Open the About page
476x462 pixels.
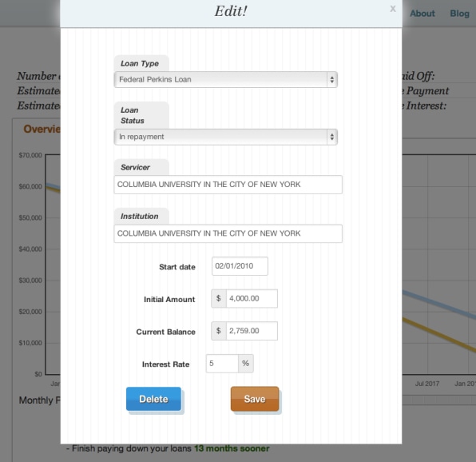422,14
